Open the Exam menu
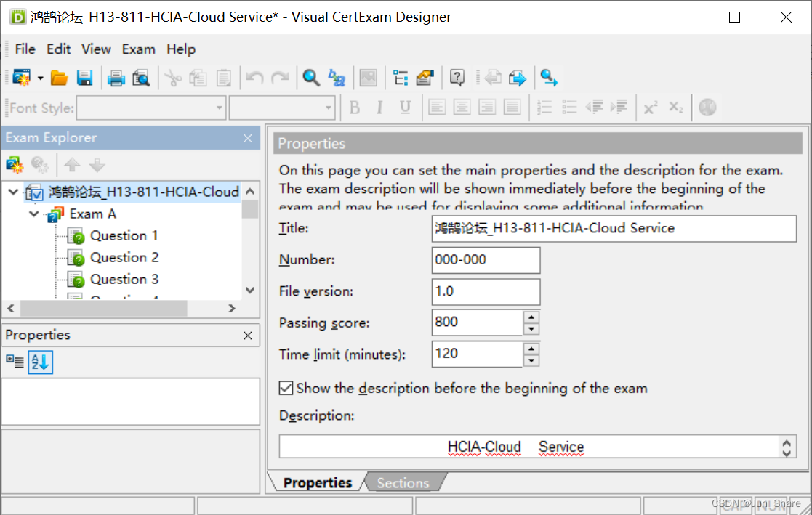This screenshot has width=812, height=515. pos(138,49)
